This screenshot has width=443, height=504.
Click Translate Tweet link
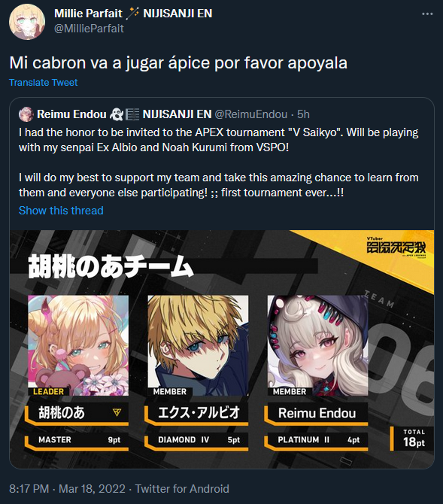click(44, 83)
